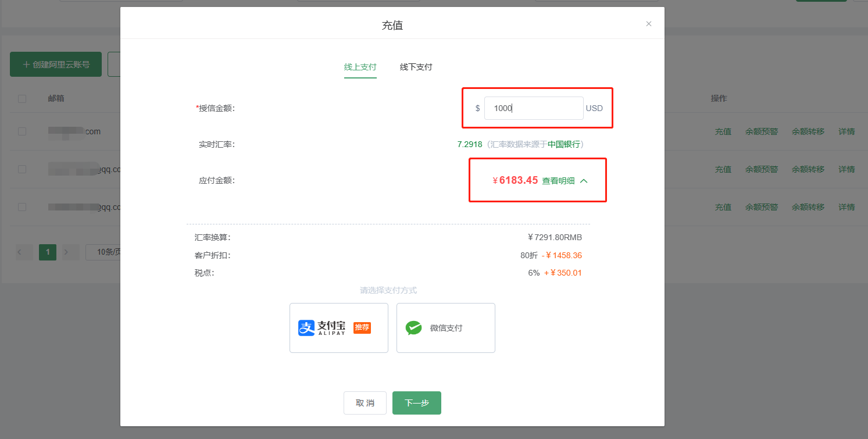868x439 pixels.
Task: Switch to 线下支付 tab
Action: [x=416, y=67]
